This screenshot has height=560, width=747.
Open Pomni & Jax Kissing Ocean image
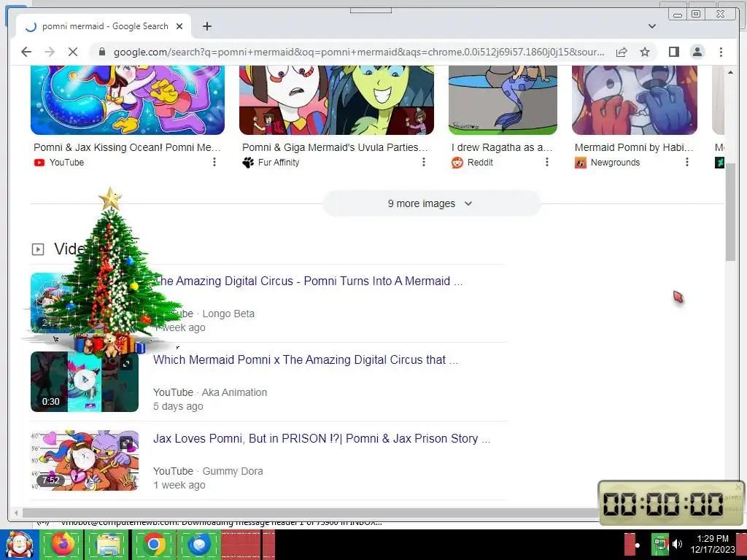(127, 100)
